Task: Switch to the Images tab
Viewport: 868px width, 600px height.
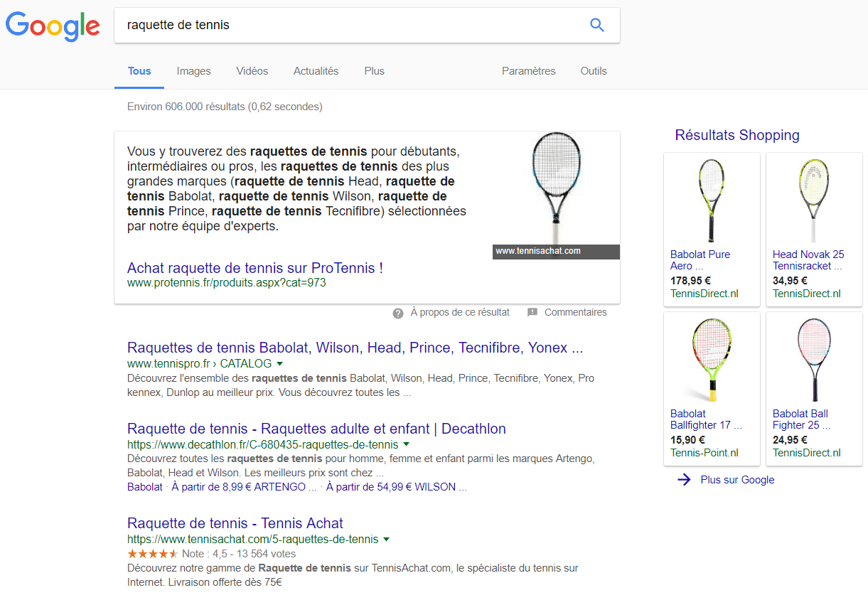Action: click(193, 71)
